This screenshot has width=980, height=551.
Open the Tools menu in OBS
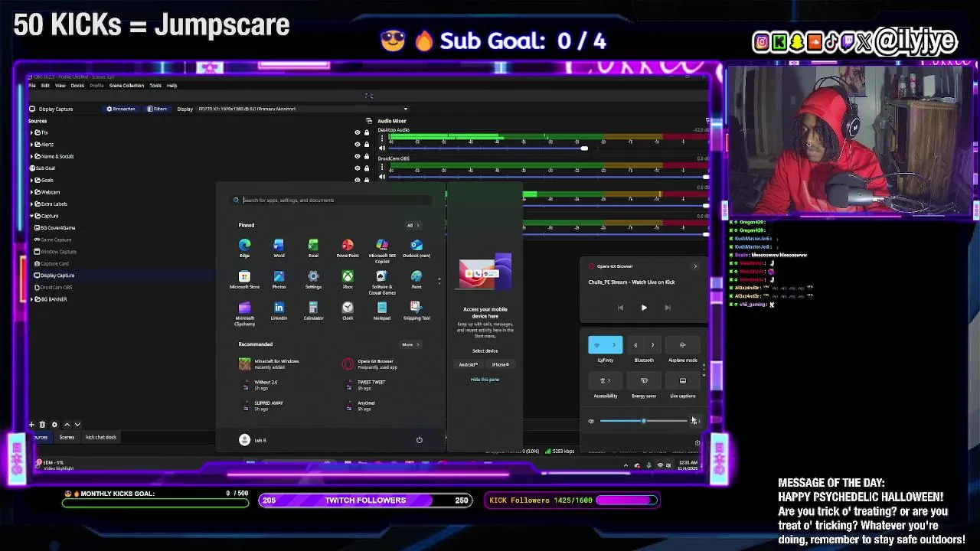coord(155,86)
